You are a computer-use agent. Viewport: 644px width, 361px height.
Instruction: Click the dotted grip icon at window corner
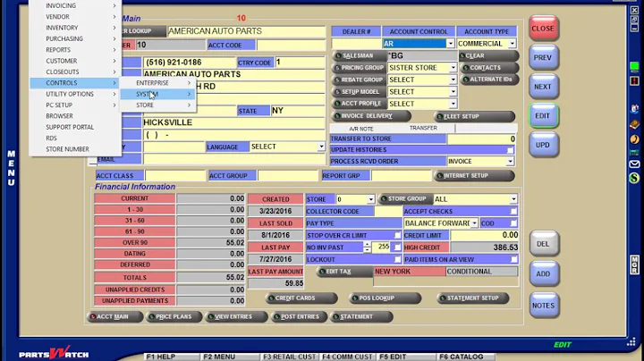click(631, 341)
